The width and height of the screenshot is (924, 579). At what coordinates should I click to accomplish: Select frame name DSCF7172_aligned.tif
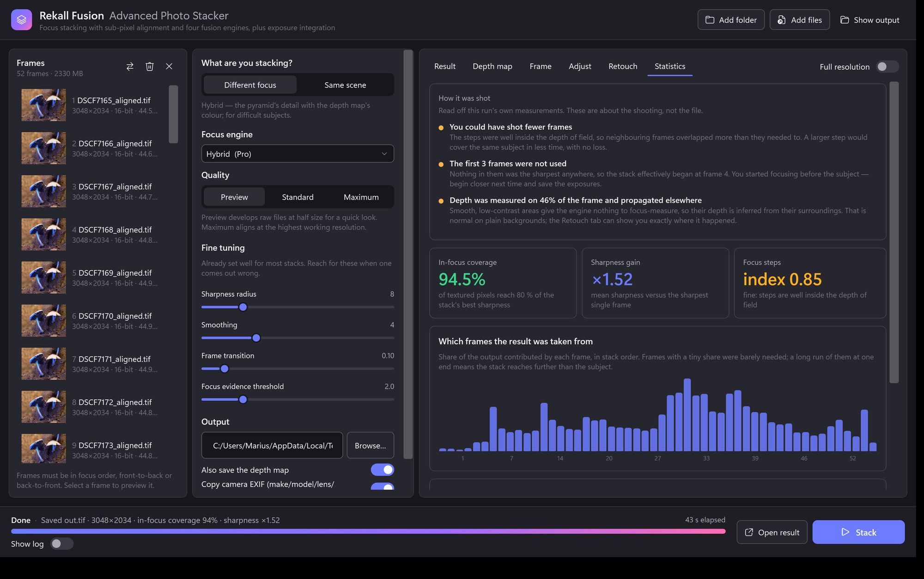115,402
